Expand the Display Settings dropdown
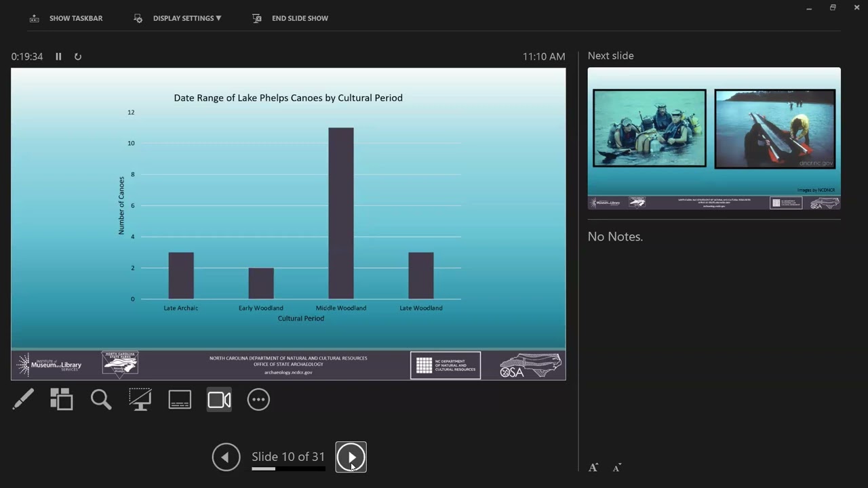Image resolution: width=868 pixels, height=488 pixels. click(178, 18)
